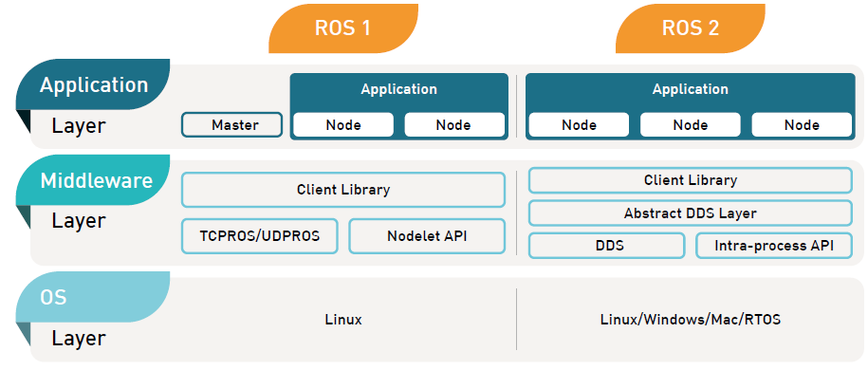Click the Master box in ROS 1
This screenshot has height=370, width=868.
pyautogui.click(x=232, y=124)
